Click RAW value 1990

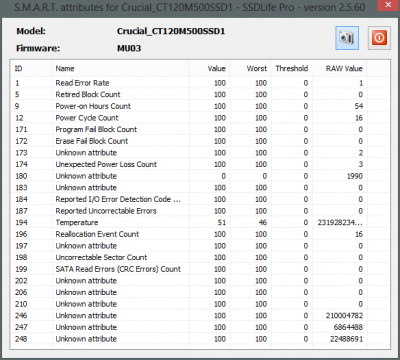(x=355, y=176)
